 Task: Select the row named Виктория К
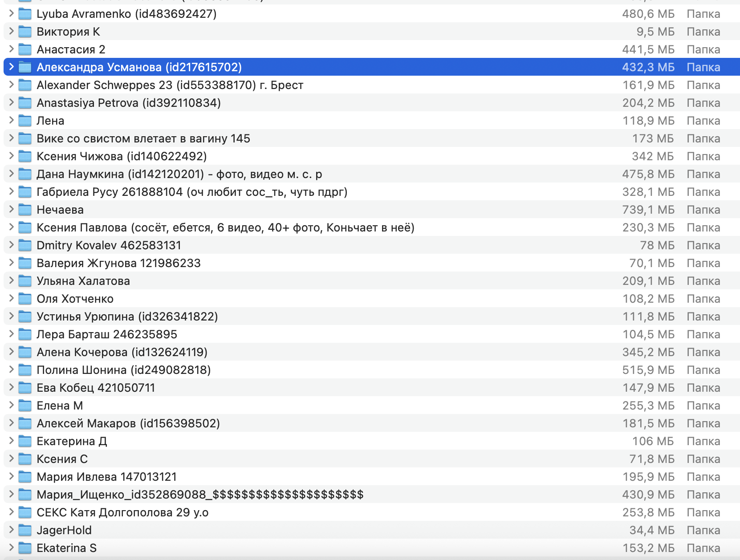tap(372, 32)
